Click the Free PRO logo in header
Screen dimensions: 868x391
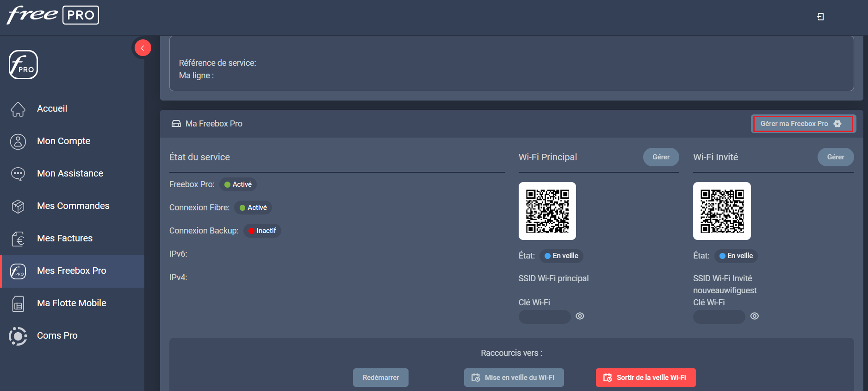click(53, 15)
